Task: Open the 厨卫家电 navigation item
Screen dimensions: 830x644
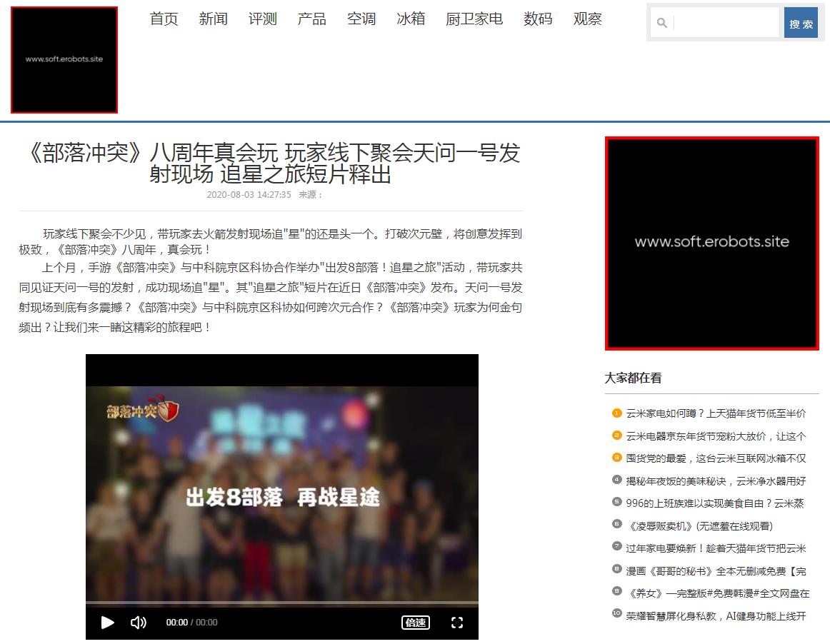Action: 474,19
